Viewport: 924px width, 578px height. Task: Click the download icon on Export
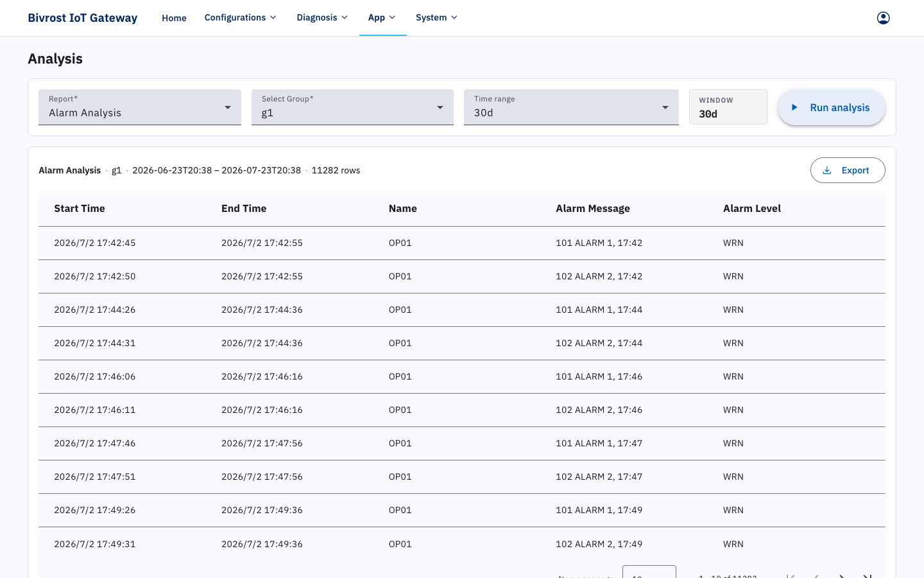(827, 171)
